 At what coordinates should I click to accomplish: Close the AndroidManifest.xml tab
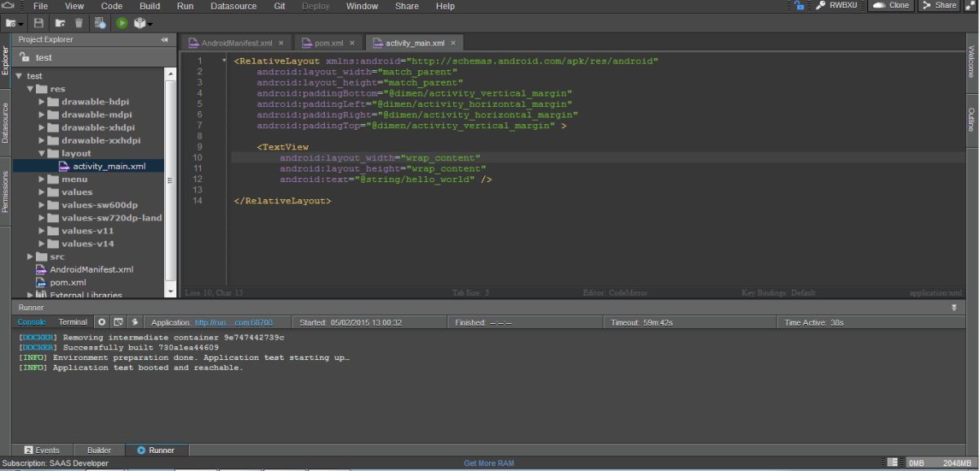click(281, 43)
